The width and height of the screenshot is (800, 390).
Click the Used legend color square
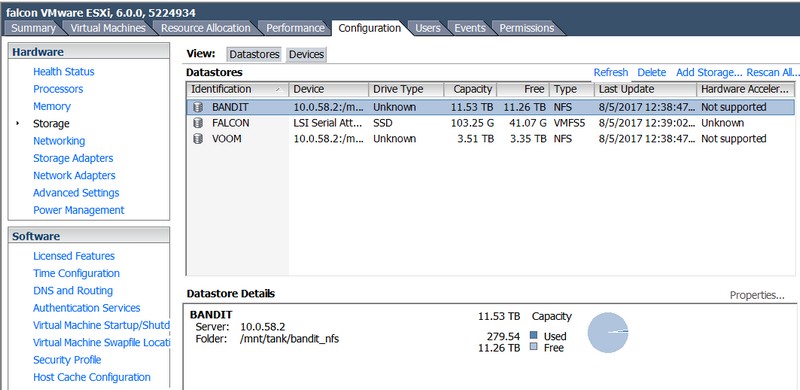[x=534, y=335]
